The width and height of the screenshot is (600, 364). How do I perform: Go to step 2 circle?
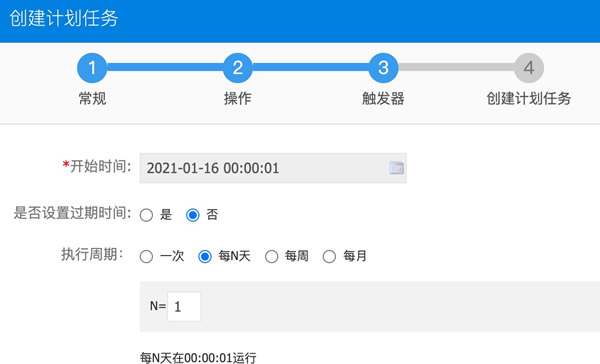(238, 68)
